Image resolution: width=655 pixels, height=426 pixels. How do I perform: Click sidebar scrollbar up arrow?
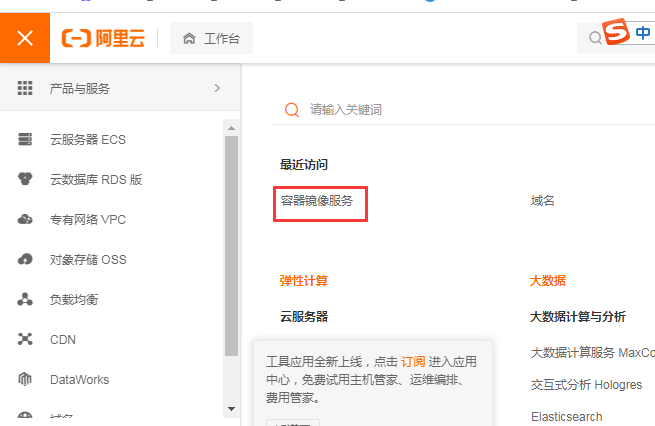[231, 128]
